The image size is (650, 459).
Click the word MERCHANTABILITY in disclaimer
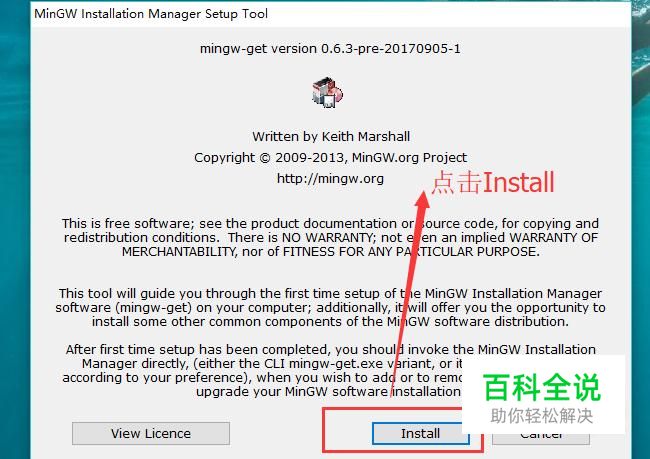pyautogui.click(x=179, y=252)
